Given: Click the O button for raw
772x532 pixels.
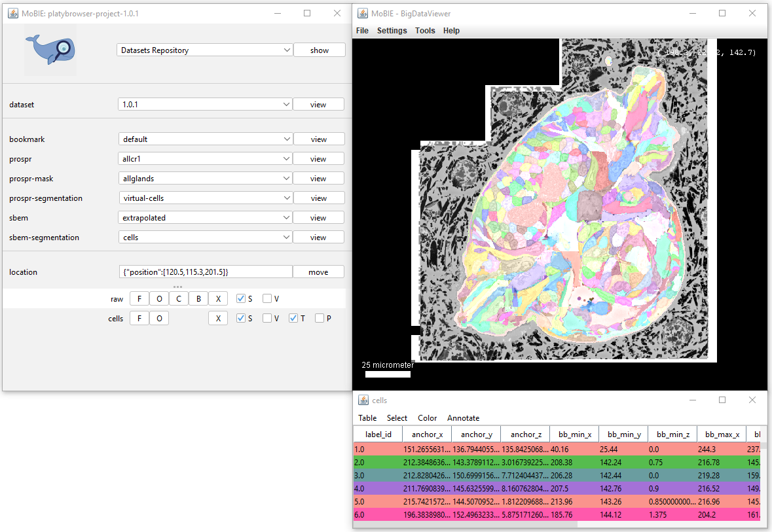Looking at the screenshot, I should pos(159,299).
